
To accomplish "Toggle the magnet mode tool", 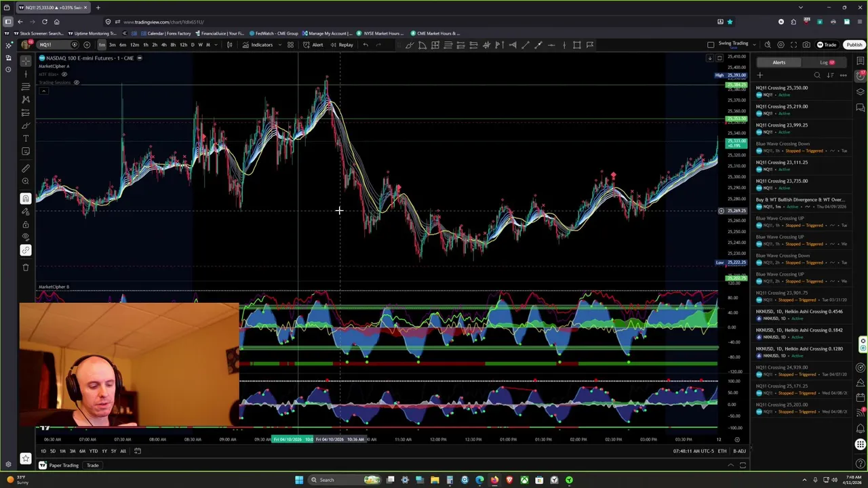I will click(x=26, y=199).
